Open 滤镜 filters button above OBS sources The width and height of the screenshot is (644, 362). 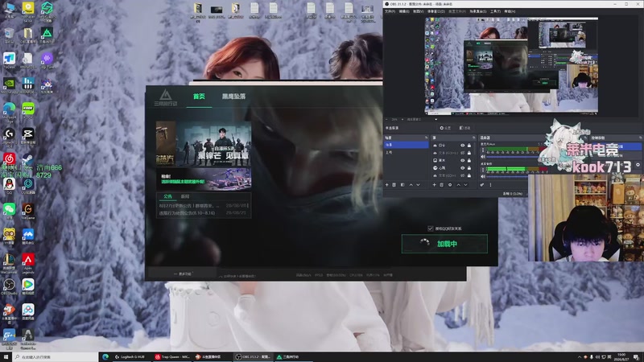pos(464,128)
